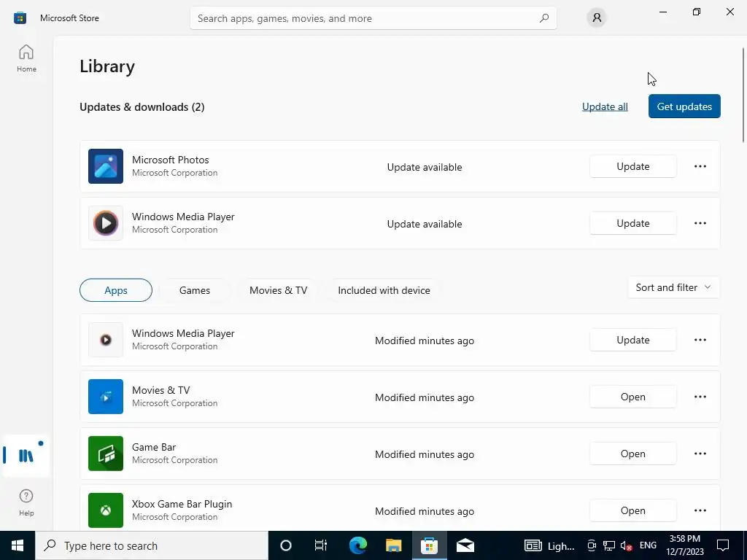Viewport: 747px width, 560px height.
Task: Click the Xbox Game Bar Plugin icon
Action: tap(106, 510)
